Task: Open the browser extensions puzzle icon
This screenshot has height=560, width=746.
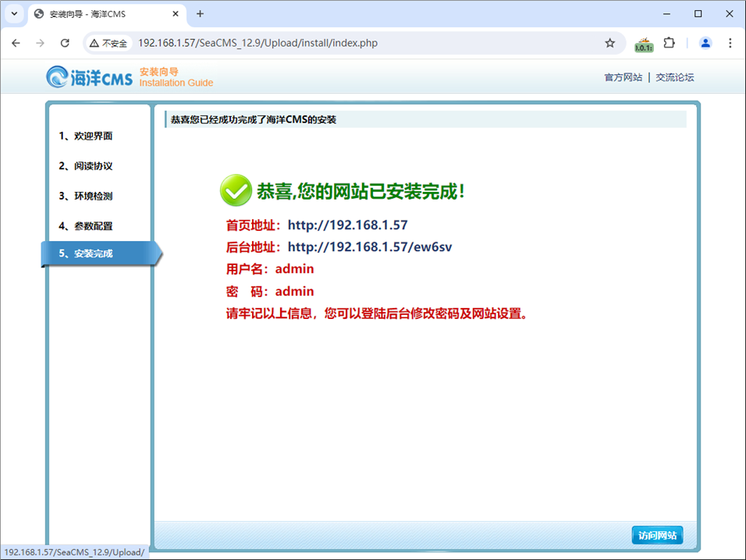Action: click(x=669, y=43)
